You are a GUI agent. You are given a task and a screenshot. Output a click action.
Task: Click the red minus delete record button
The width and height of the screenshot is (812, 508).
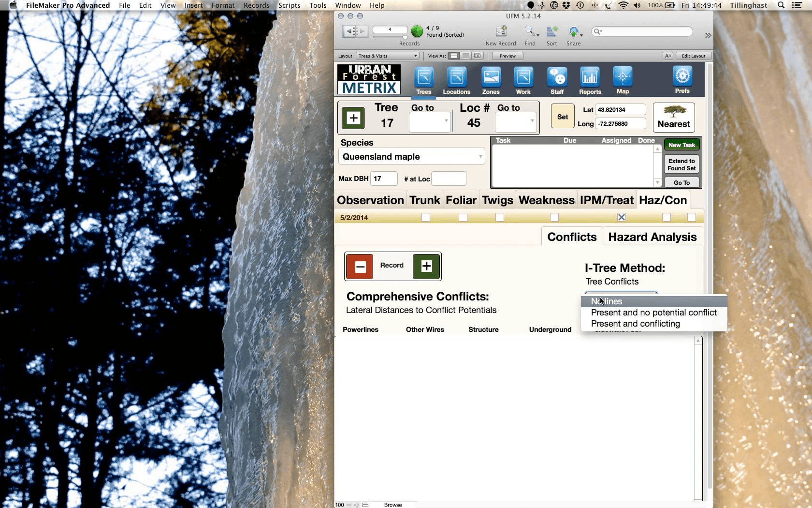point(360,267)
